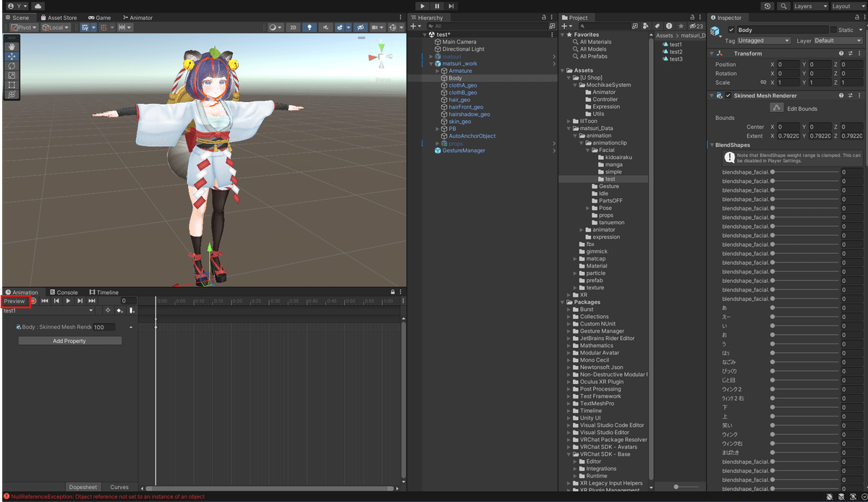Toggle Skinned Mesh Renderer enabled checkbox
The image size is (868, 502).
click(728, 95)
